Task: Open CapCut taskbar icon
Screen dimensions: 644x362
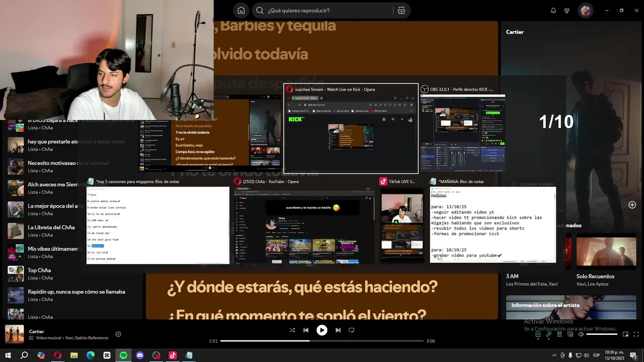Action: (x=107, y=355)
